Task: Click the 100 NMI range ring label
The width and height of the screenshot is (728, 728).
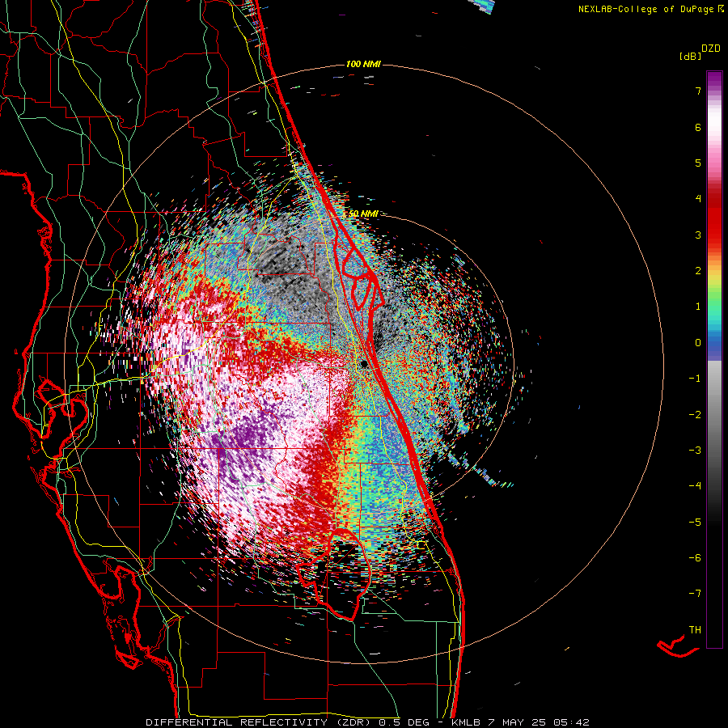Action: 363,64
